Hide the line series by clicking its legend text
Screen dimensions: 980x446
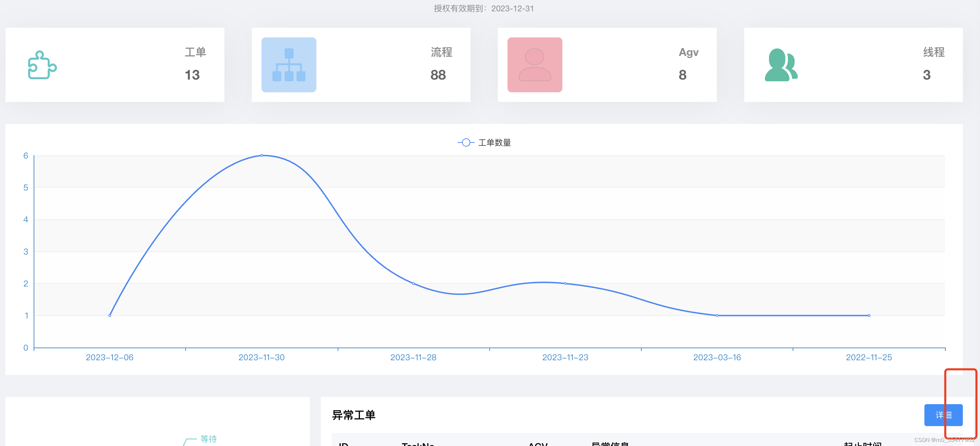(495, 143)
